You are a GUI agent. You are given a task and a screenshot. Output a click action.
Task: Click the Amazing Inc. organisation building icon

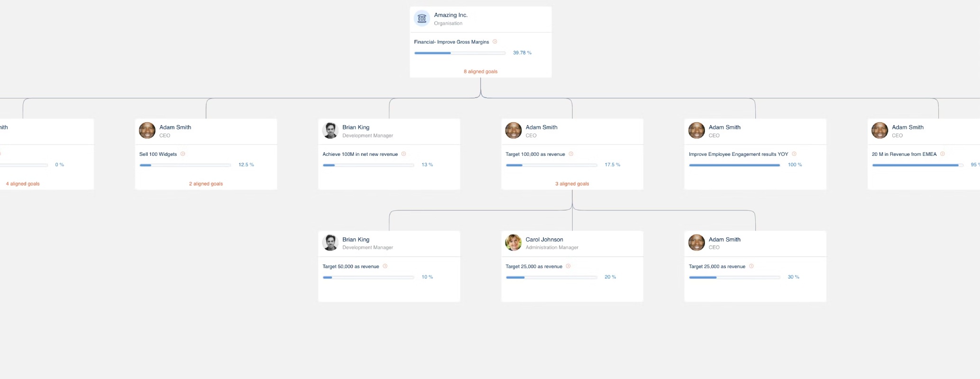(421, 18)
